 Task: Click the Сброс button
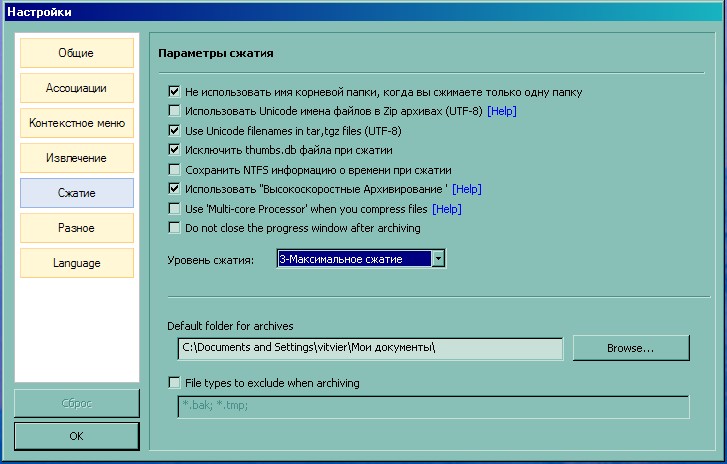[x=77, y=403]
